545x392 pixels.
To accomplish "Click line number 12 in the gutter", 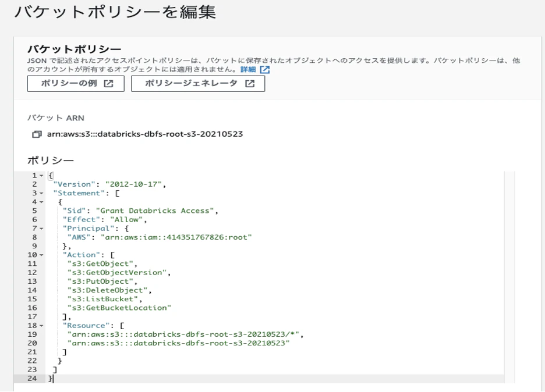I will tap(32, 273).
